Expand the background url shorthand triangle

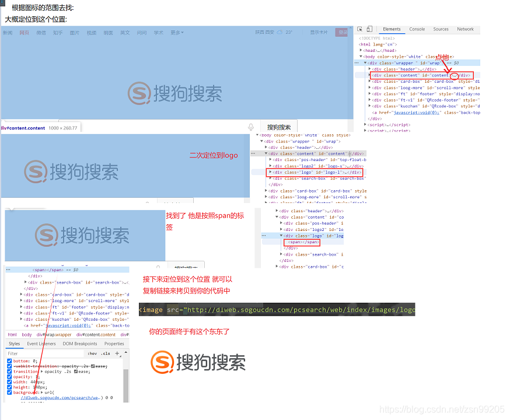(x=42, y=393)
